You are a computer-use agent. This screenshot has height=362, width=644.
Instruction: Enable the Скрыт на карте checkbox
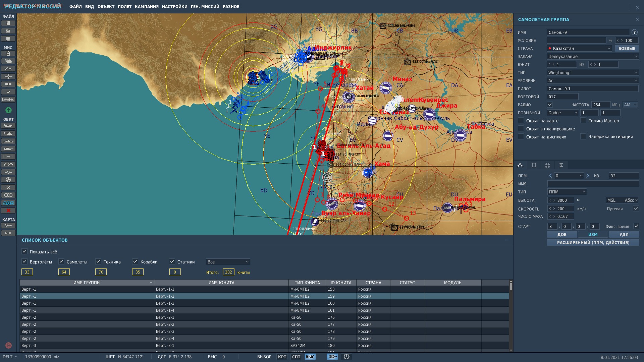[521, 121]
